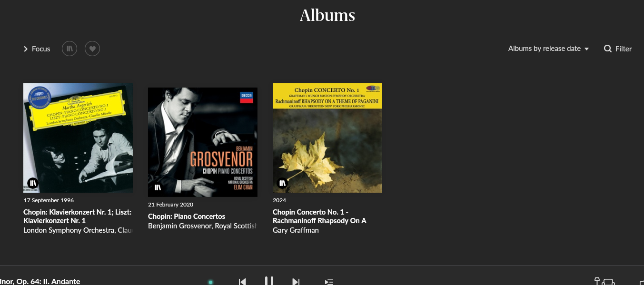644x285 pixels.
Task: Click the now playing Andante track title
Action: [x=40, y=282]
